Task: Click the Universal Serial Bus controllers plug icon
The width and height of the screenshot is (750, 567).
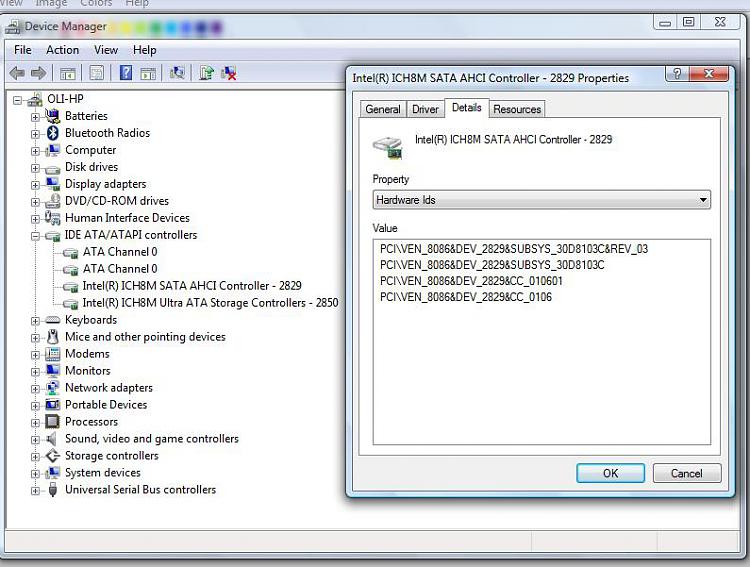Action: 53,489
